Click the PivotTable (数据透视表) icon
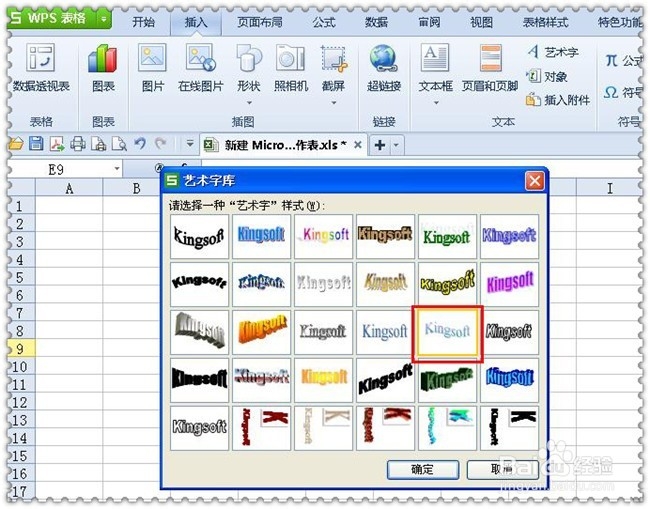 tap(40, 58)
